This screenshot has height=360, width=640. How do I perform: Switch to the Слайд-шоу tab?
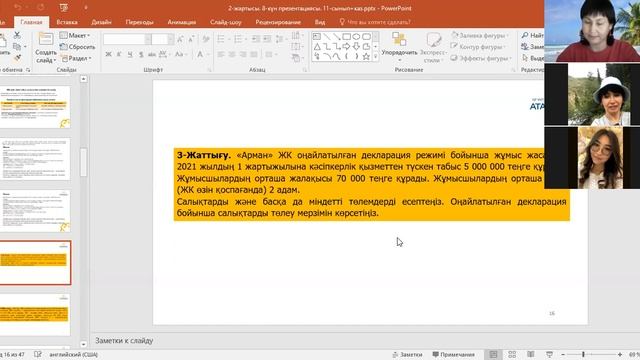coord(226,22)
